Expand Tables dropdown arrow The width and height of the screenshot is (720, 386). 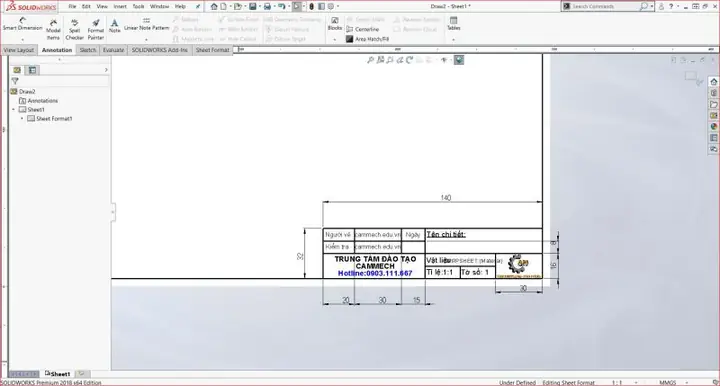click(454, 39)
